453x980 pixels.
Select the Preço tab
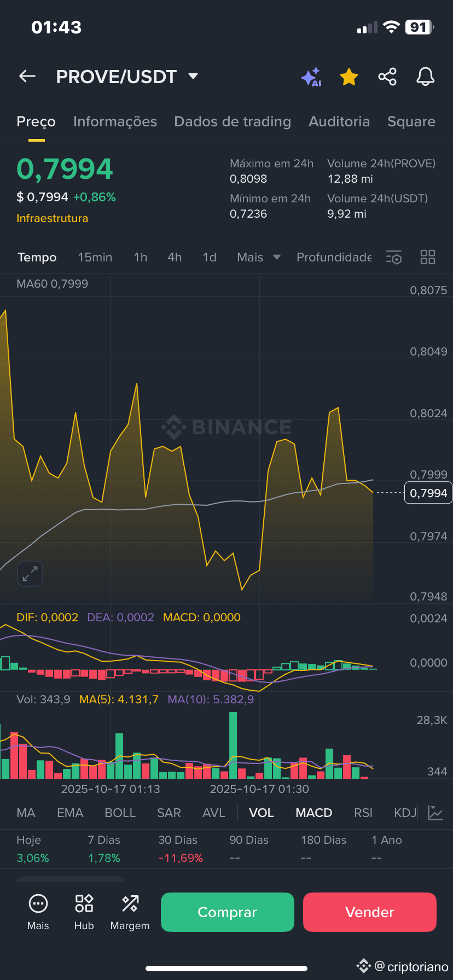click(x=36, y=121)
